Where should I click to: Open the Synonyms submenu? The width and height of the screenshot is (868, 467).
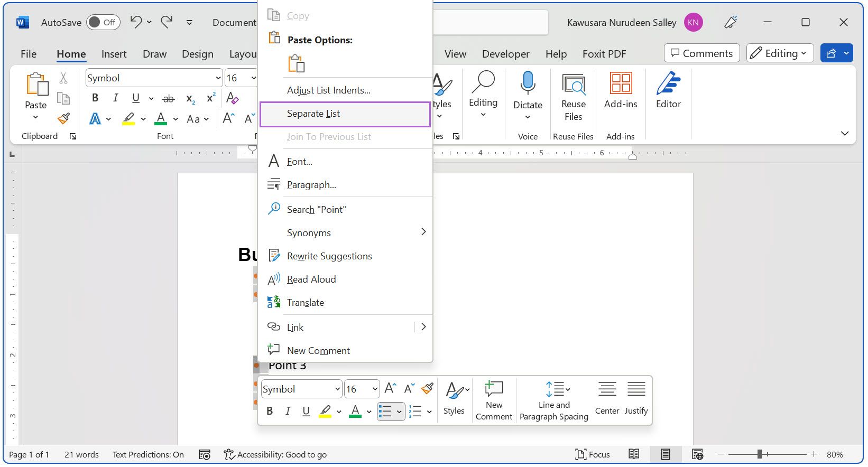coord(345,233)
